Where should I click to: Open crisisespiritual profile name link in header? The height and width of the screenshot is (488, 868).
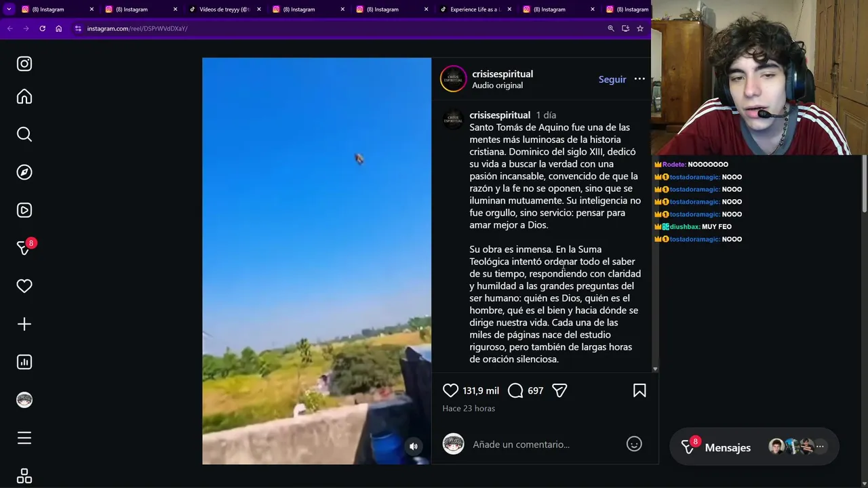coord(502,74)
